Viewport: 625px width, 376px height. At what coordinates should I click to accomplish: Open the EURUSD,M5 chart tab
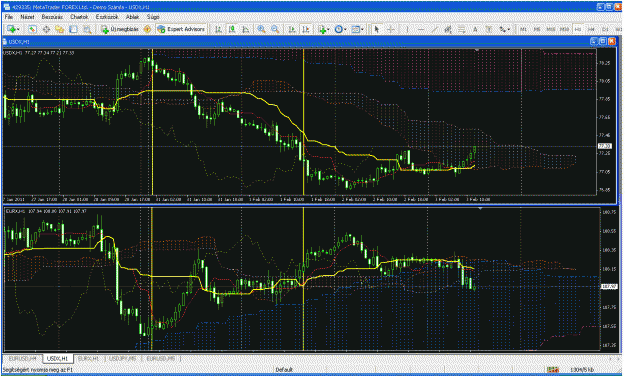[x=161, y=358]
